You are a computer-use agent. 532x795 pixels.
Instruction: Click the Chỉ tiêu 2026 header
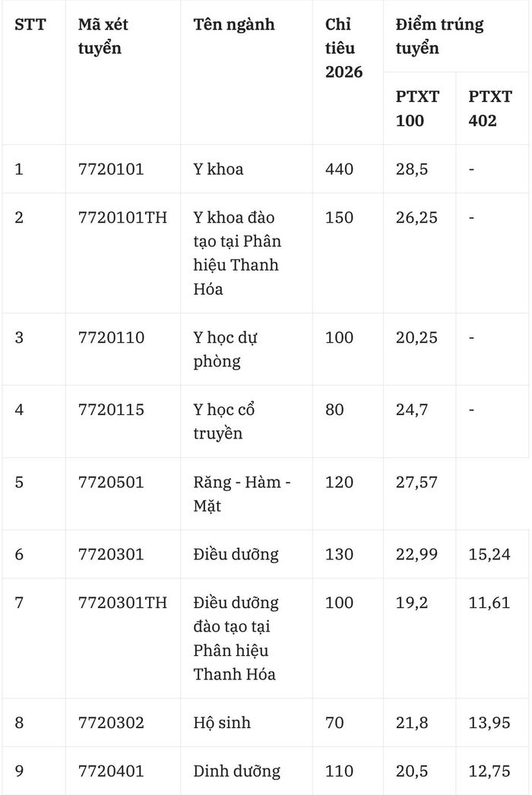tap(344, 48)
